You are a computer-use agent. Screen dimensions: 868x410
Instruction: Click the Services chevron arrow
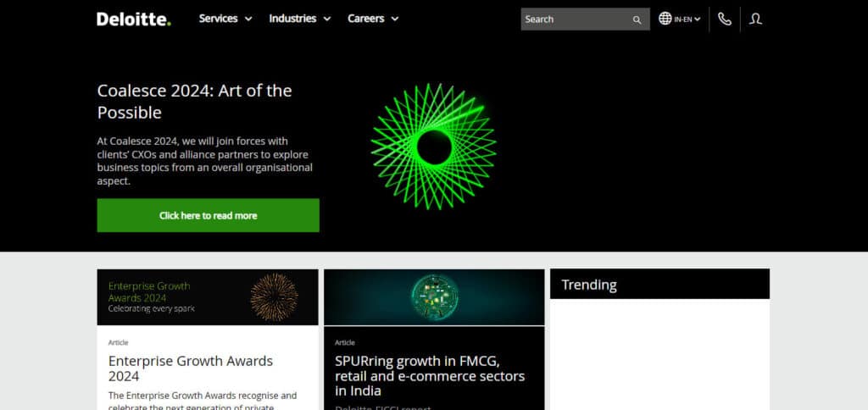coord(248,19)
